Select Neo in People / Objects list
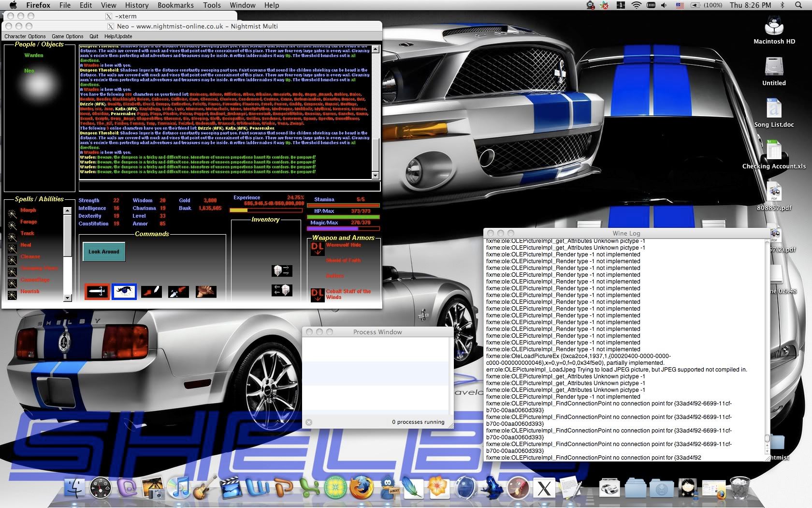The width and height of the screenshot is (812, 508). 29,71
